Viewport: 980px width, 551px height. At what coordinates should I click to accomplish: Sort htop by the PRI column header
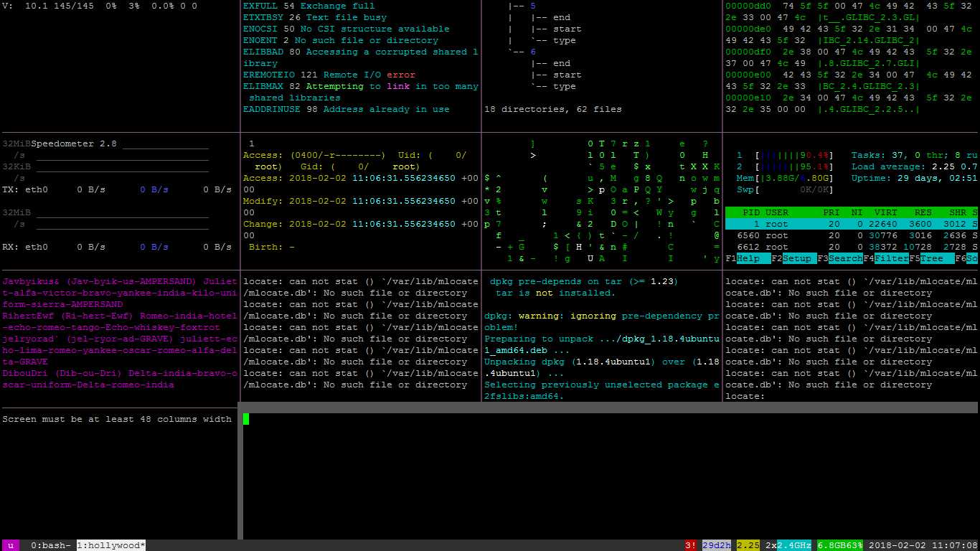(x=831, y=212)
